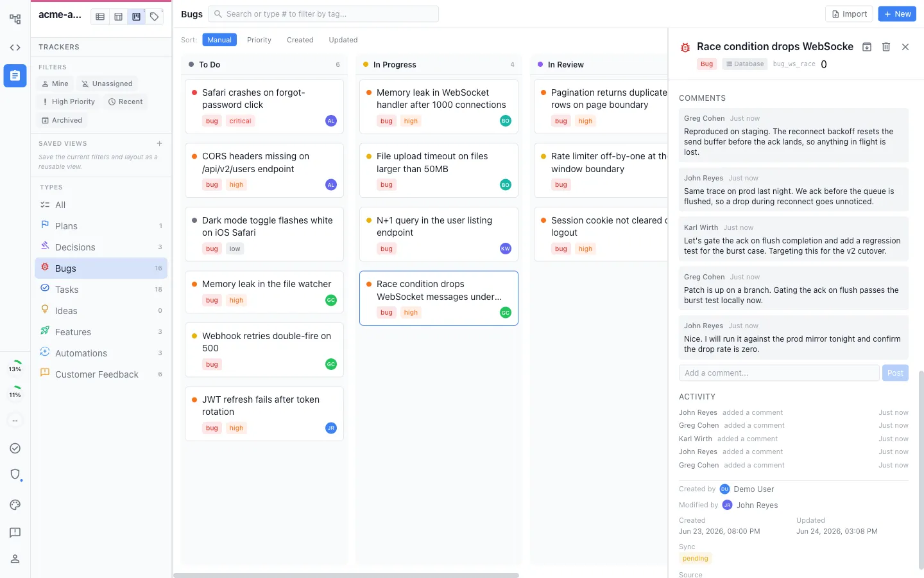This screenshot has width=924, height=578.
Task: Open the Tasks tracker type
Action: click(101, 290)
